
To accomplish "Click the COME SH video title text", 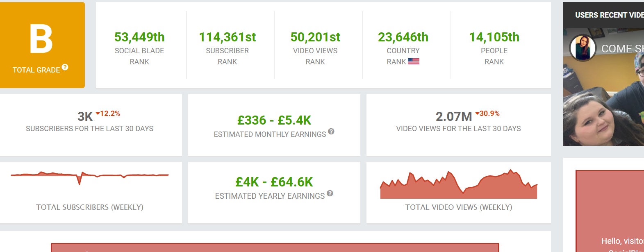I will click(x=622, y=49).
